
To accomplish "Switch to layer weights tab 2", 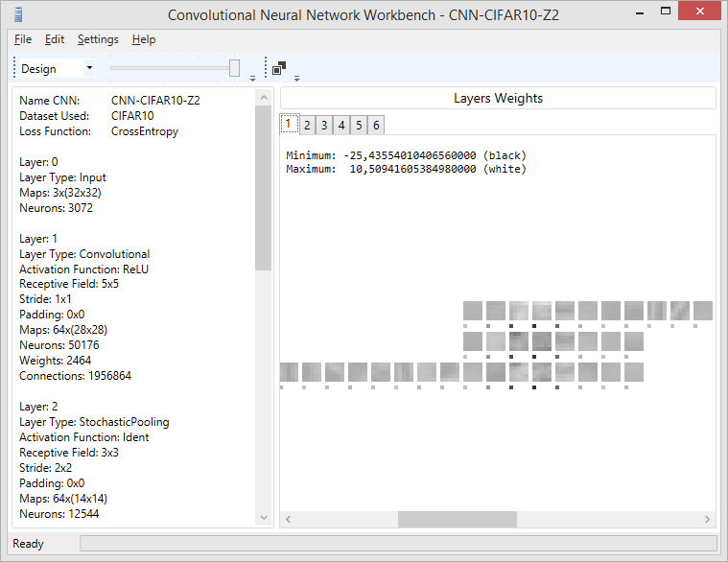I will [307, 126].
